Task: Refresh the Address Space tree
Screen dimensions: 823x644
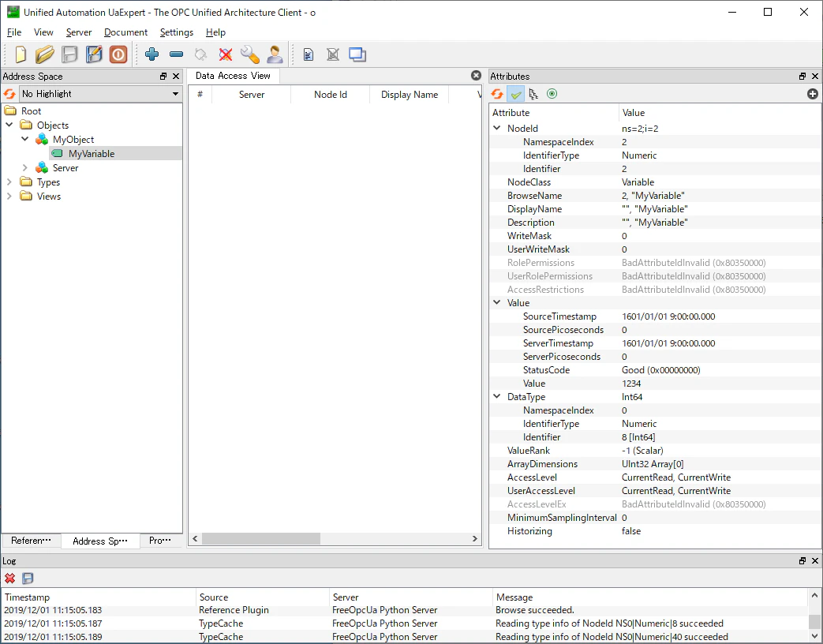Action: point(9,94)
